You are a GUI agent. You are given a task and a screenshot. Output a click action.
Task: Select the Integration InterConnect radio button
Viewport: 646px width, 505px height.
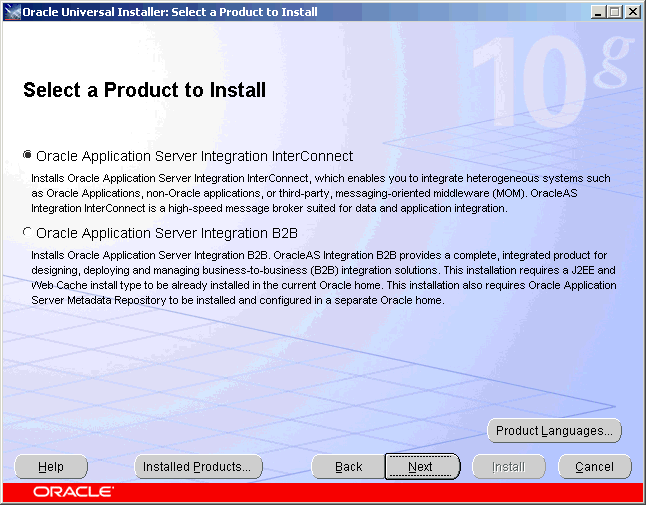(x=27, y=155)
